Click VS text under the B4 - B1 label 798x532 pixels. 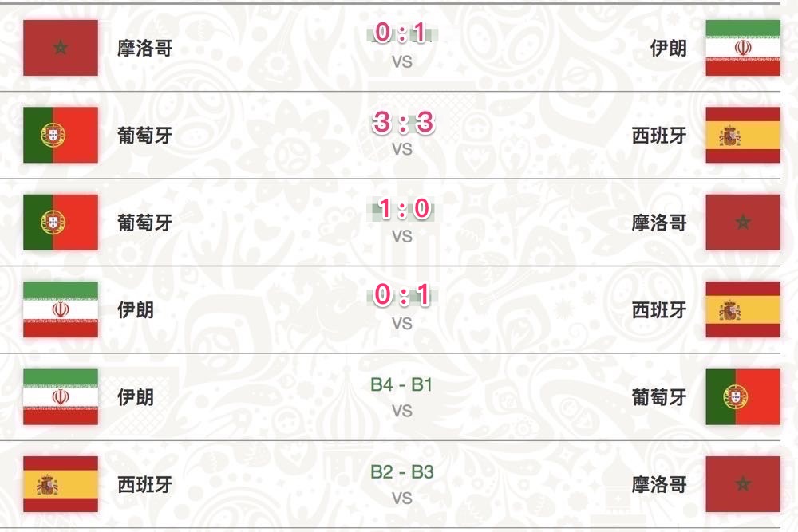[402, 412]
